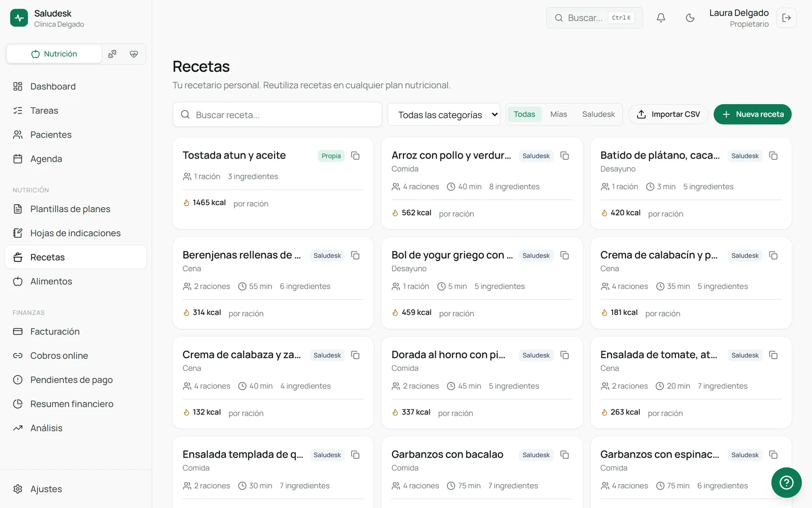
Task: Show Todas recipes filter
Action: click(x=524, y=114)
